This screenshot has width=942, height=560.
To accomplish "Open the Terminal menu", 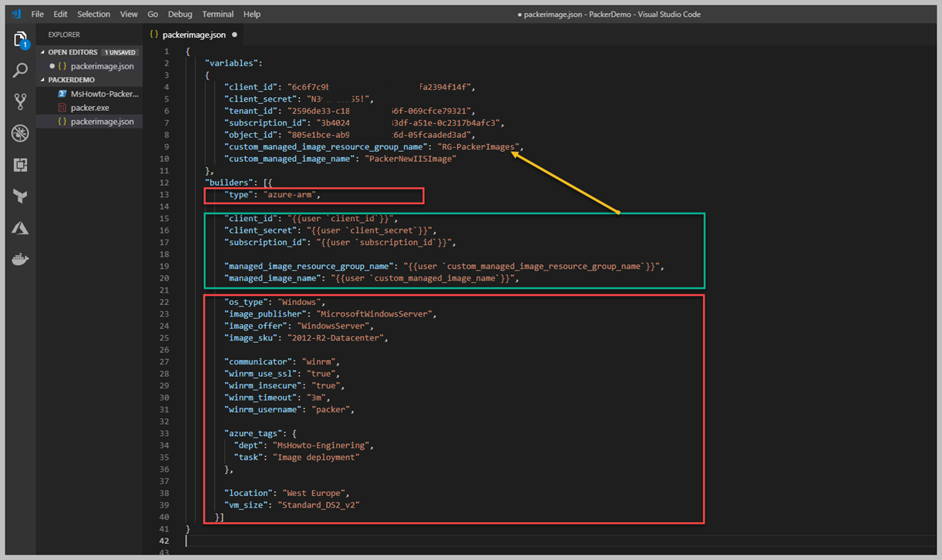I will pos(217,14).
